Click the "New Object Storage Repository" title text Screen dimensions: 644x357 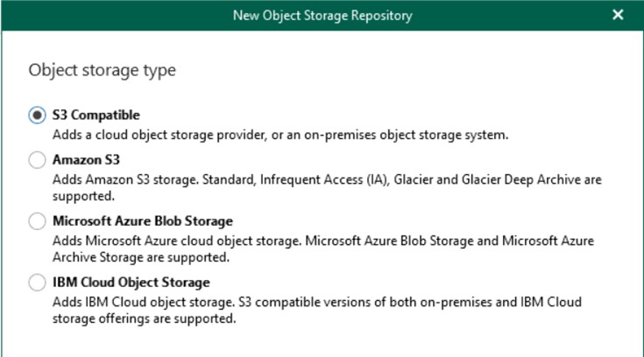pos(322,16)
